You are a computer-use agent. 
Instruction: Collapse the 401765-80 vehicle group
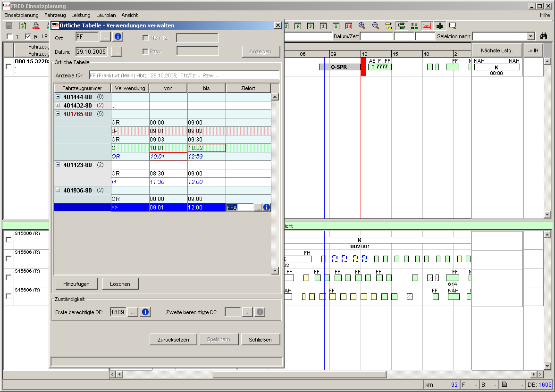(58, 114)
